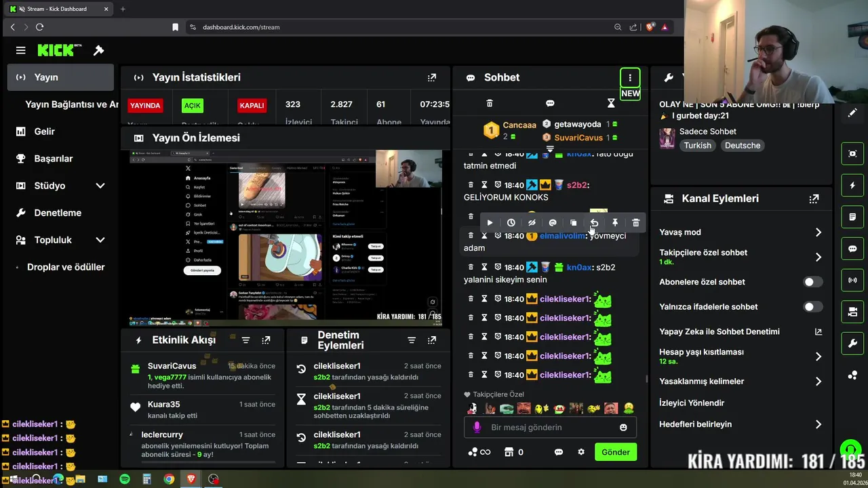Click the pencil edit icon in right sidebar
Viewport: 868px width, 488px height.
tap(852, 113)
